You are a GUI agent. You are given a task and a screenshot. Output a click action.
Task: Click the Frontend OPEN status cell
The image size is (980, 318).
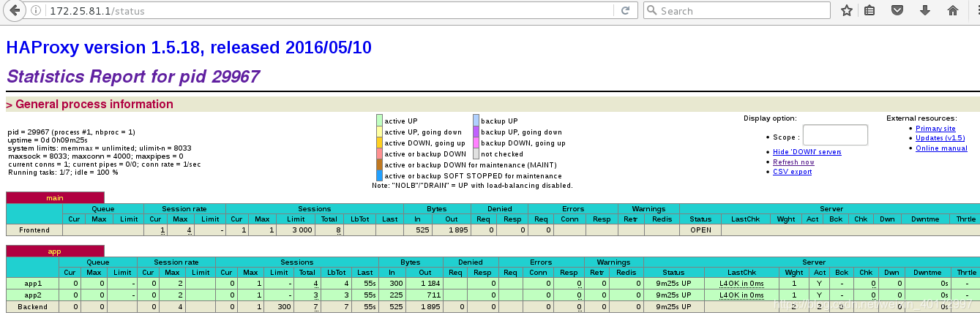coord(700,230)
